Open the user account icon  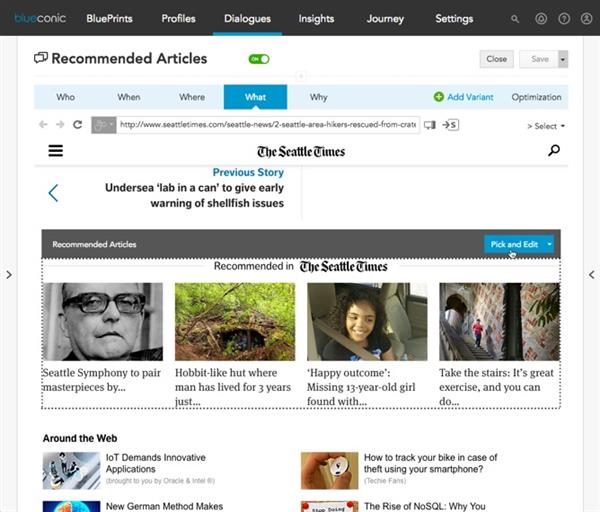click(x=586, y=19)
